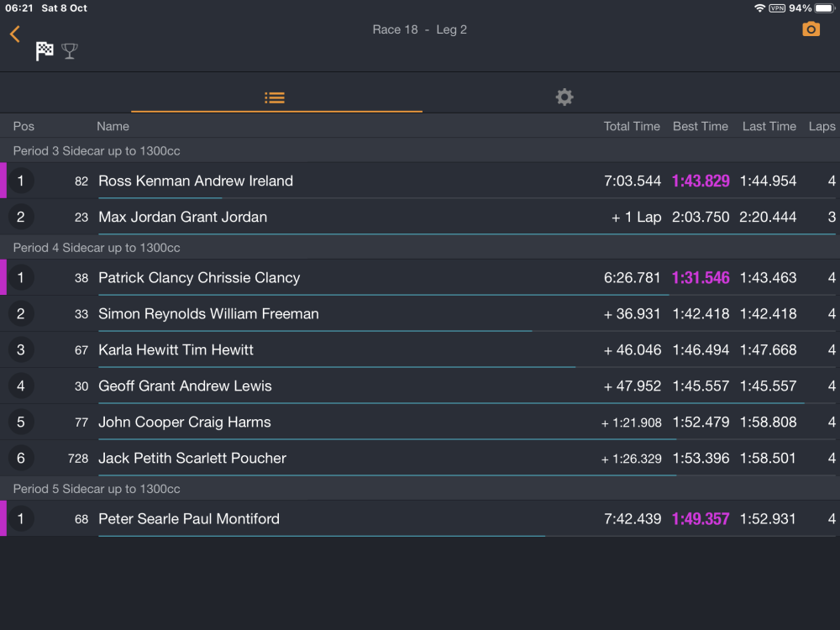Select Period 4 Sidecar up to 1300cc header

click(x=420, y=248)
